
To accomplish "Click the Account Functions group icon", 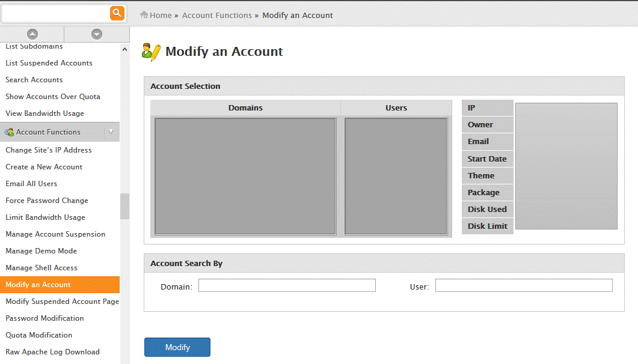I will coord(9,132).
